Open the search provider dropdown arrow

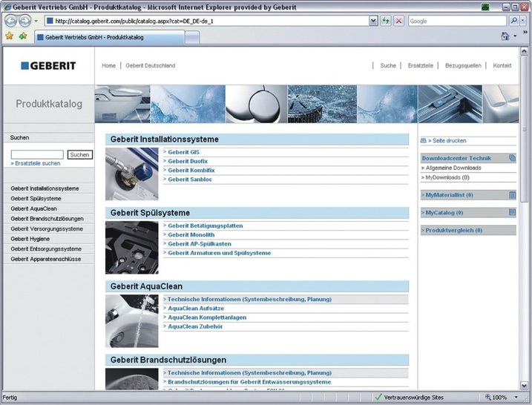pos(524,21)
